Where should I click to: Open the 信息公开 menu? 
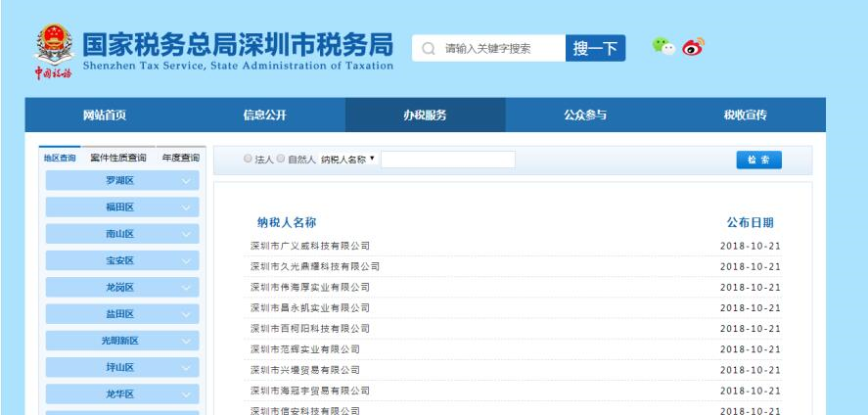point(264,115)
